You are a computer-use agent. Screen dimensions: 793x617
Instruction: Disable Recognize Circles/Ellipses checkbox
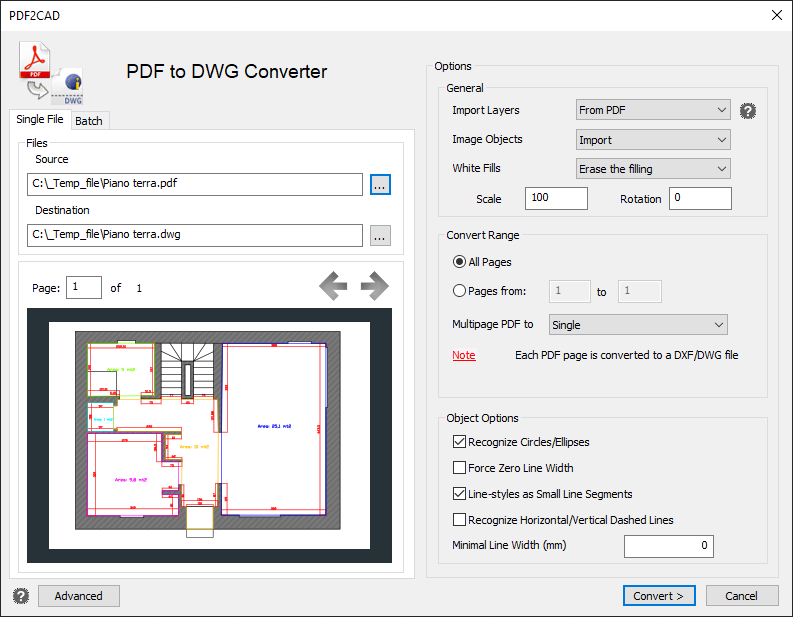click(x=460, y=442)
